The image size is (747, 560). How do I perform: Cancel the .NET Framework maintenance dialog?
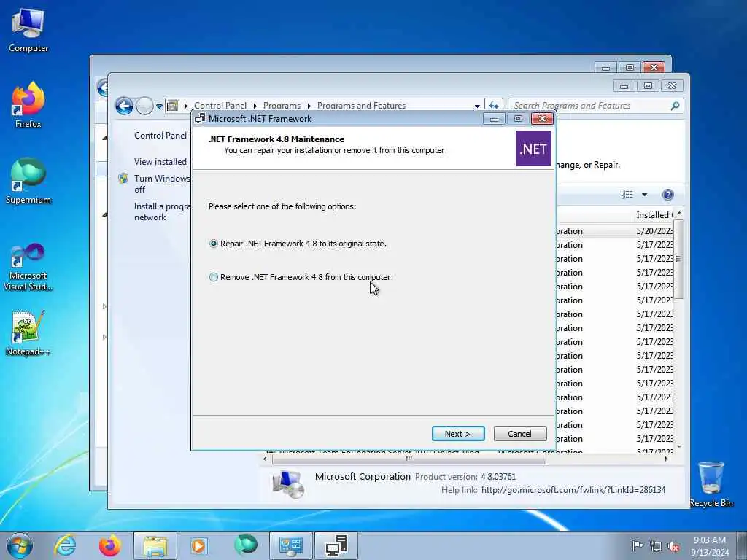pyautogui.click(x=519, y=434)
